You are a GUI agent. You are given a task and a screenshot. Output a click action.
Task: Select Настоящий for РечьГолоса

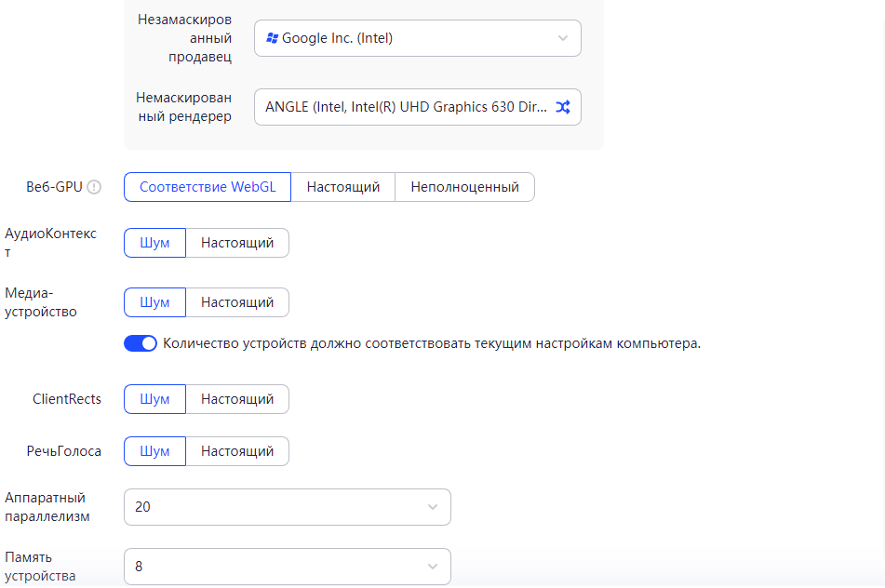[237, 451]
